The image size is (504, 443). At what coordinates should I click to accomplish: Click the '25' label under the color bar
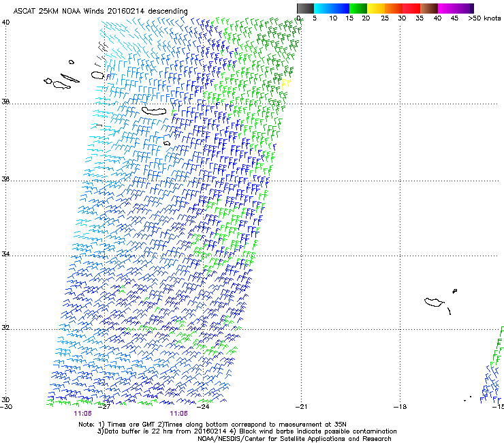pos(385,18)
